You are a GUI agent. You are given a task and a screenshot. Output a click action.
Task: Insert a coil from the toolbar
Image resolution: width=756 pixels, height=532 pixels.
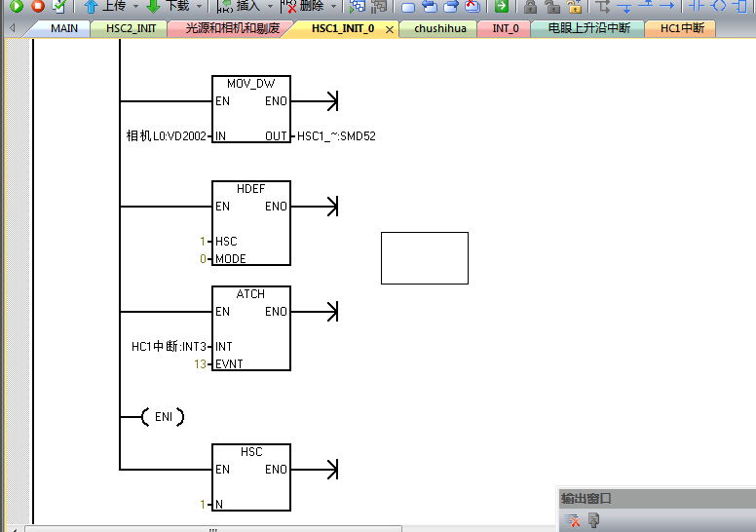click(x=720, y=6)
